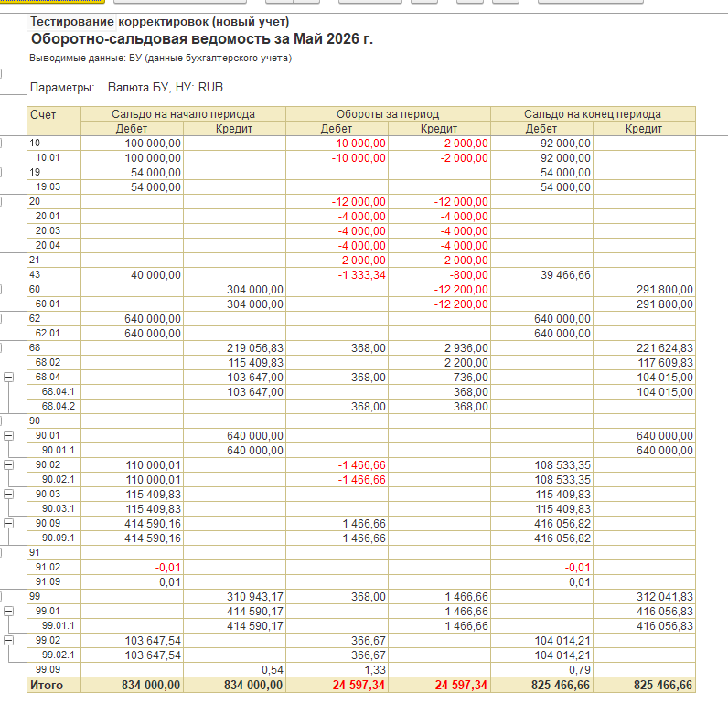
Task: Click the closing credit 312 041,83
Action: [x=665, y=597]
